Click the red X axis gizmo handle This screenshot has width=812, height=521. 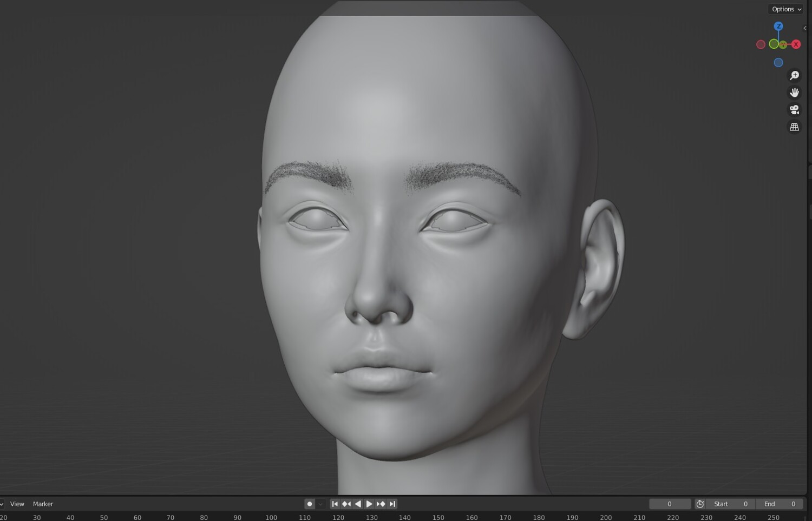coord(796,44)
